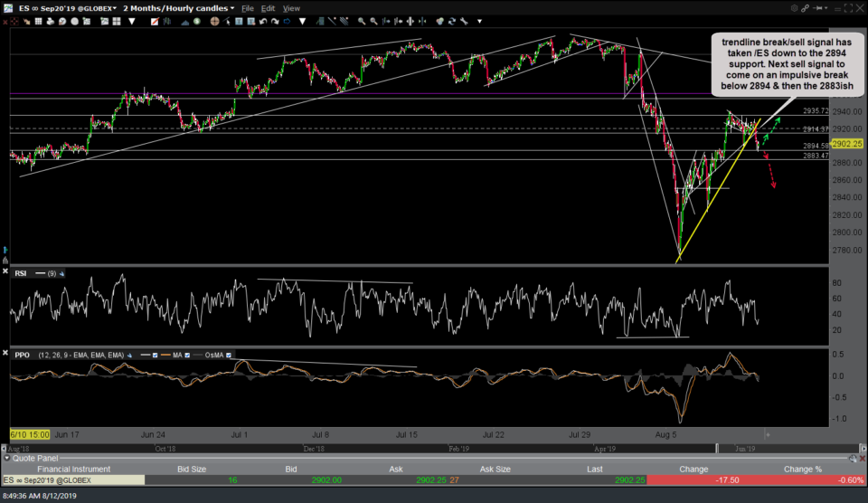Toggle the OsMA checkbox in PPO panel
Screen dimensions: 868x503
[228, 356]
